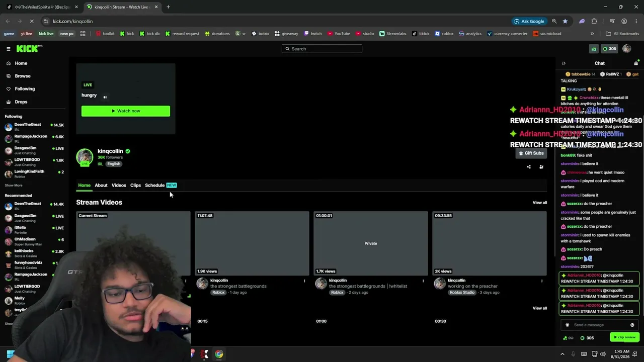Viewport: 644px width, 362px height.
Task: Click the clip review button
Action: (x=624, y=337)
